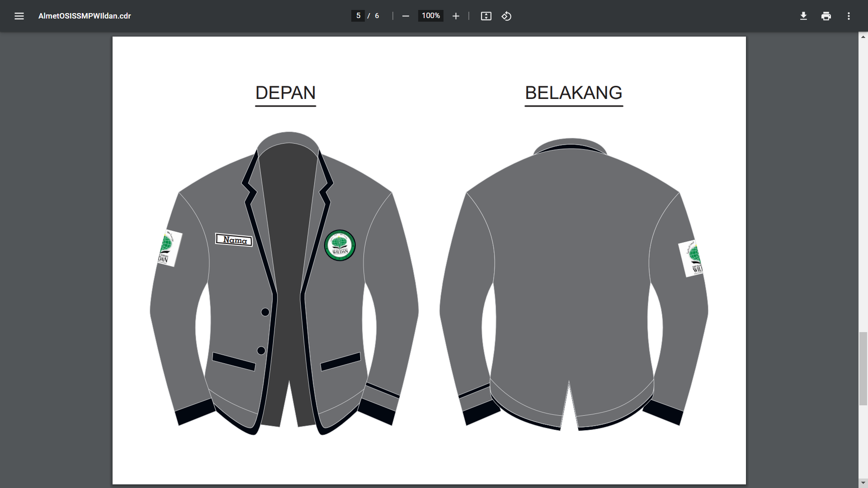The image size is (868, 488).
Task: Click the zoom out minus icon
Action: click(406, 16)
